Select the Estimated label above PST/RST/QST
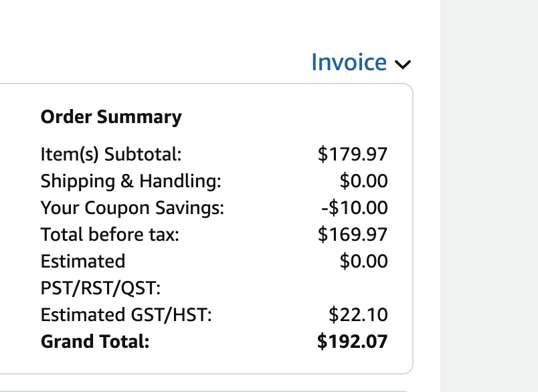The height and width of the screenshot is (392, 538). pos(83,262)
